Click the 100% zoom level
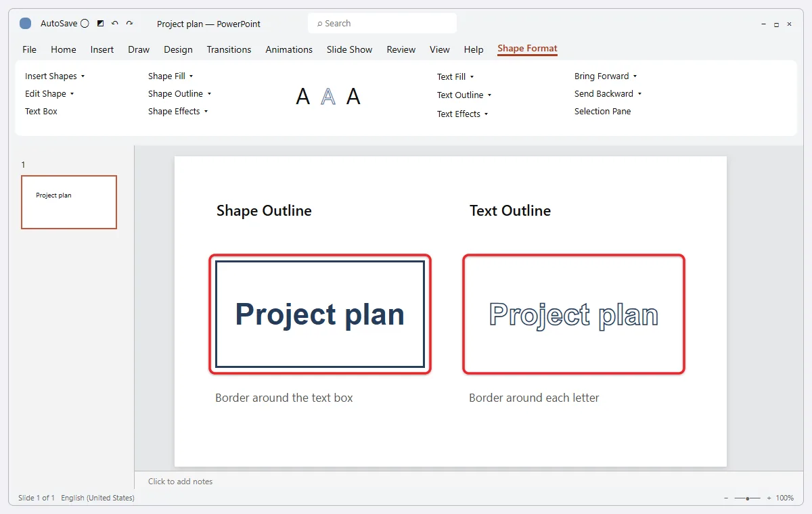The image size is (812, 514). 785,498
